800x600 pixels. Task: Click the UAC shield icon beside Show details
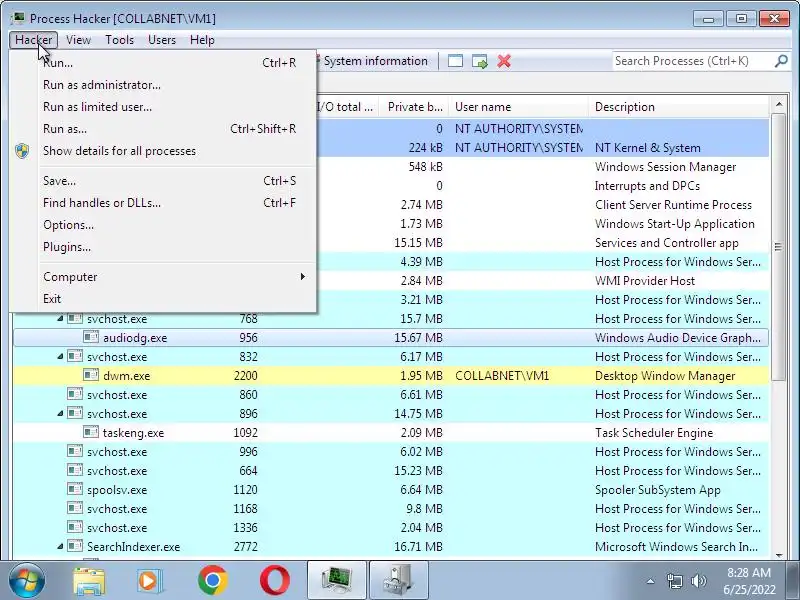pyautogui.click(x=22, y=151)
